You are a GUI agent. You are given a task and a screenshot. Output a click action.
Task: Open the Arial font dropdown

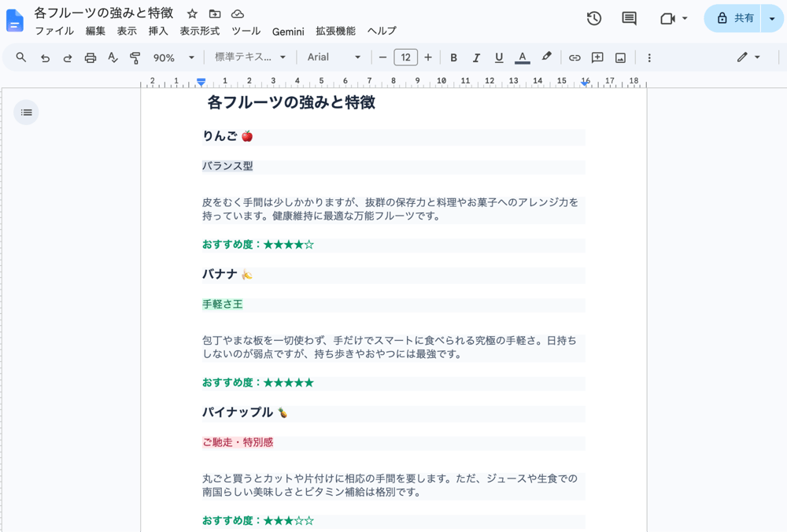coord(334,57)
